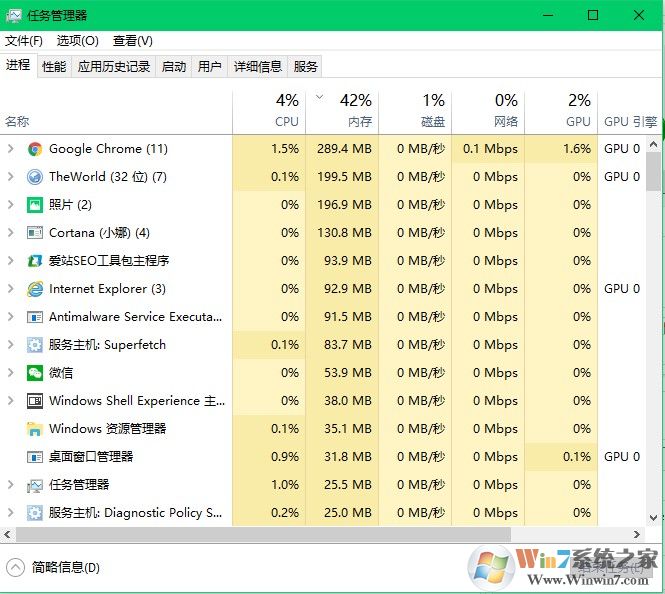
Task: Click the Superfetch service gear icon
Action: tap(35, 345)
